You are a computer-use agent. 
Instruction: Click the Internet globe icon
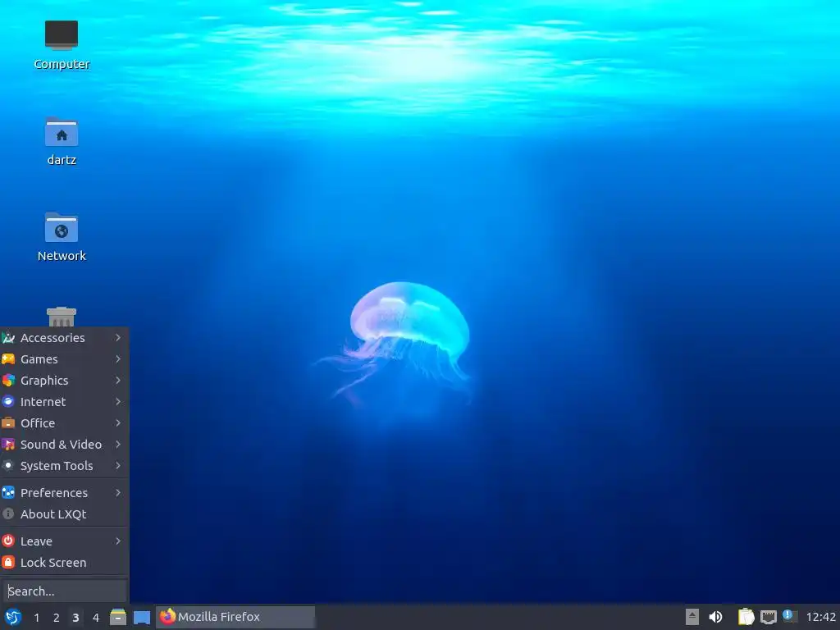coord(8,402)
